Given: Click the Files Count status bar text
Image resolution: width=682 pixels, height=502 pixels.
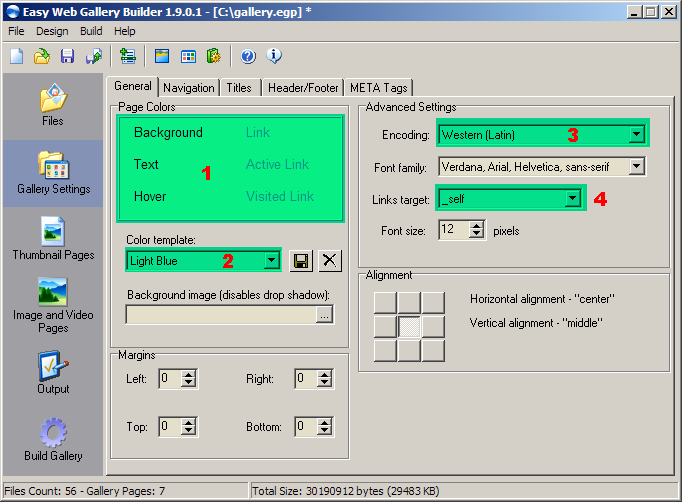Looking at the screenshot, I should pos(85,491).
